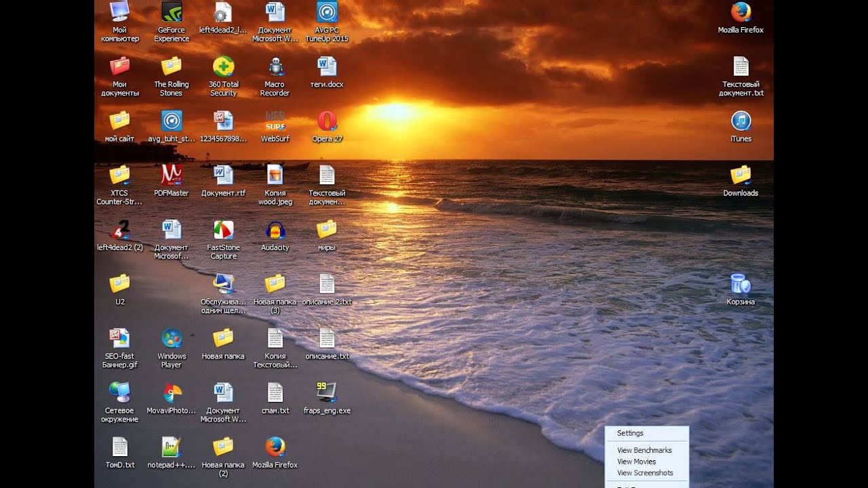Screen dimensions: 868x488
Task: Select Документ Microsof... beside FastStone Capture
Action: tap(172, 239)
